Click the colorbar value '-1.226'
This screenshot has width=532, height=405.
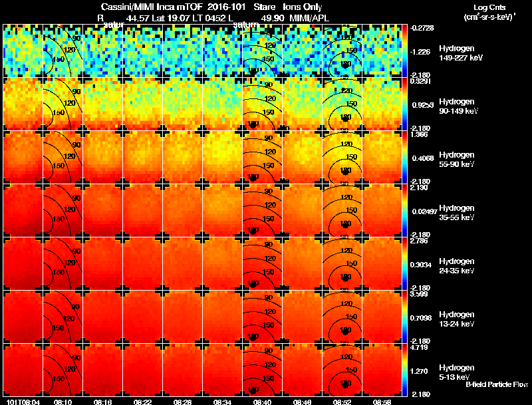pos(420,52)
